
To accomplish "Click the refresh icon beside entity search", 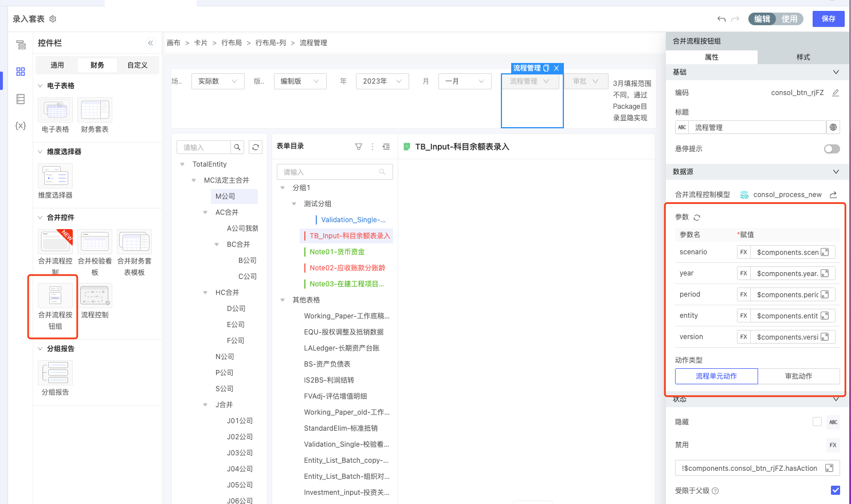I will pyautogui.click(x=256, y=147).
